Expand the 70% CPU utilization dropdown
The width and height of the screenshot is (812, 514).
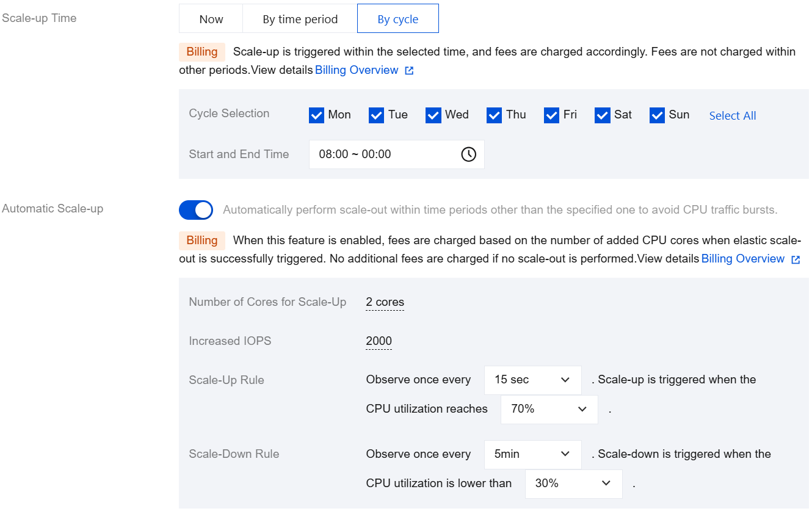point(549,409)
